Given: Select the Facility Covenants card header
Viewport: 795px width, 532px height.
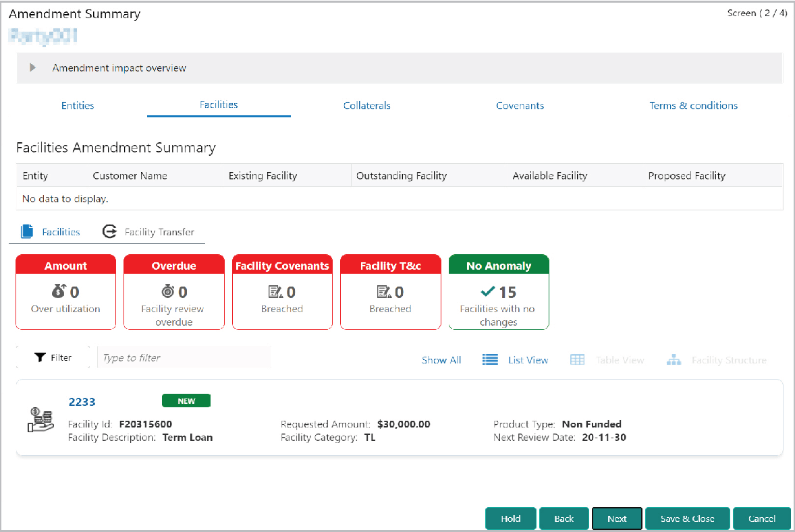Looking at the screenshot, I should pos(282,265).
